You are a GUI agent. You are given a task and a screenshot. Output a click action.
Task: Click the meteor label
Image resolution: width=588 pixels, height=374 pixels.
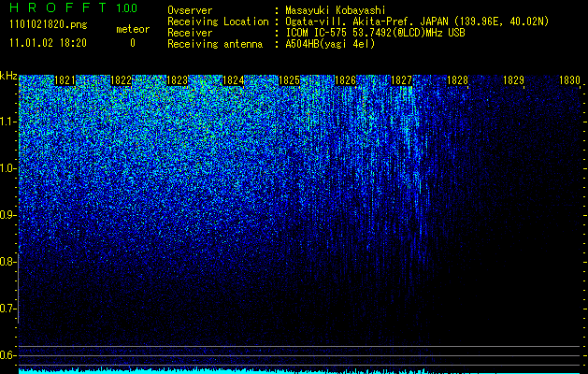click(x=133, y=29)
